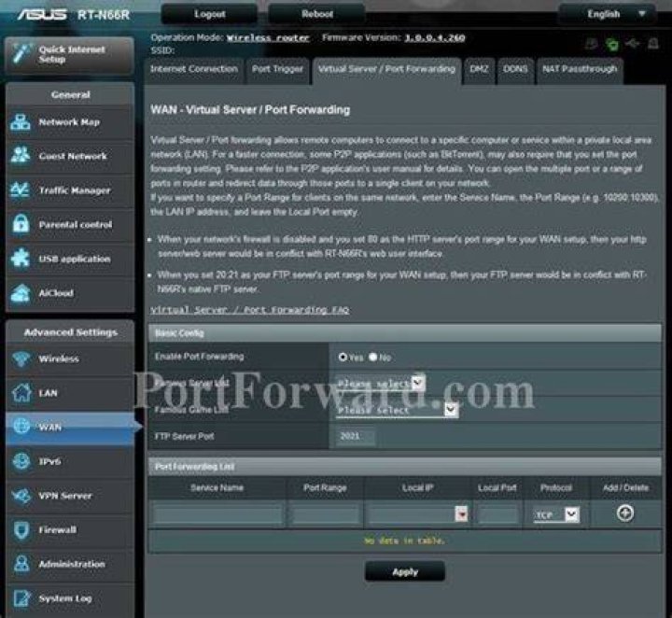Open the TCP protocol dropdown
Screen dimensions: 672x618
coord(556,514)
